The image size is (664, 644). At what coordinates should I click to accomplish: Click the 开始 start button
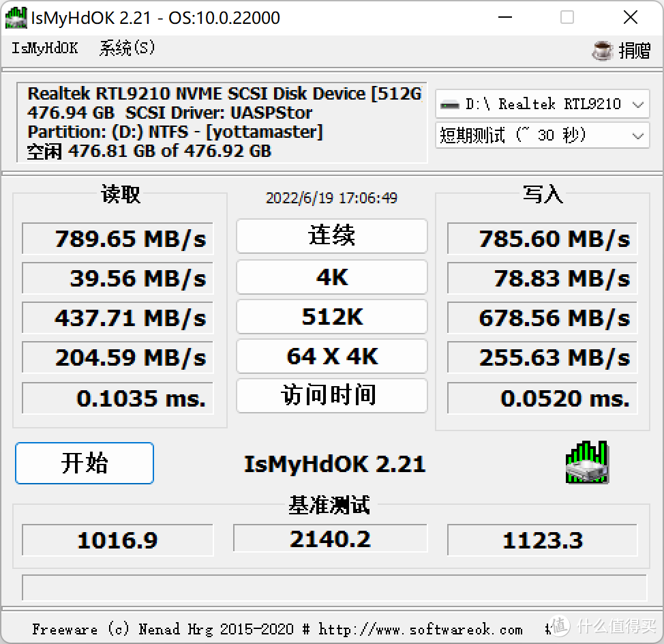85,463
